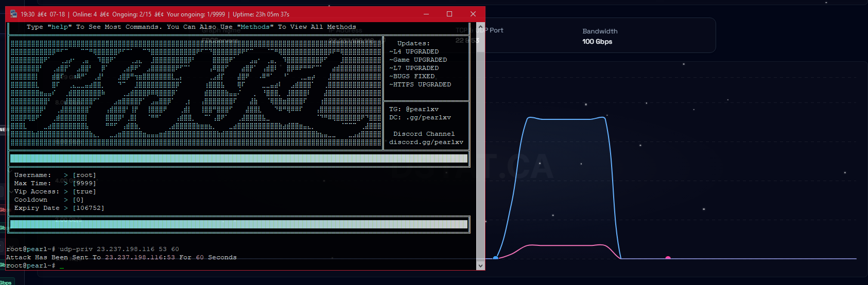Screen dimensions: 868x285
Task: Click the "udp-priv 23.237.198.116 53 60" command line
Action: pyautogui.click(x=119, y=249)
